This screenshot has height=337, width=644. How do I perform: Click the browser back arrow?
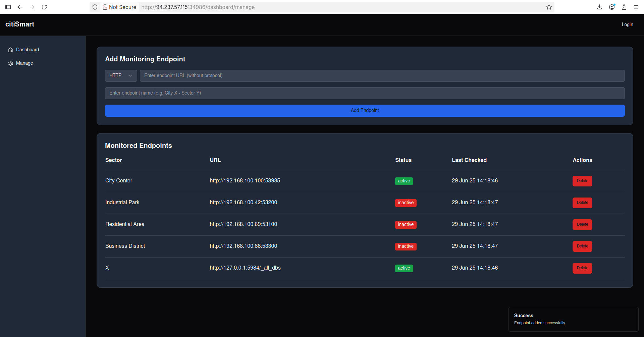coord(20,7)
